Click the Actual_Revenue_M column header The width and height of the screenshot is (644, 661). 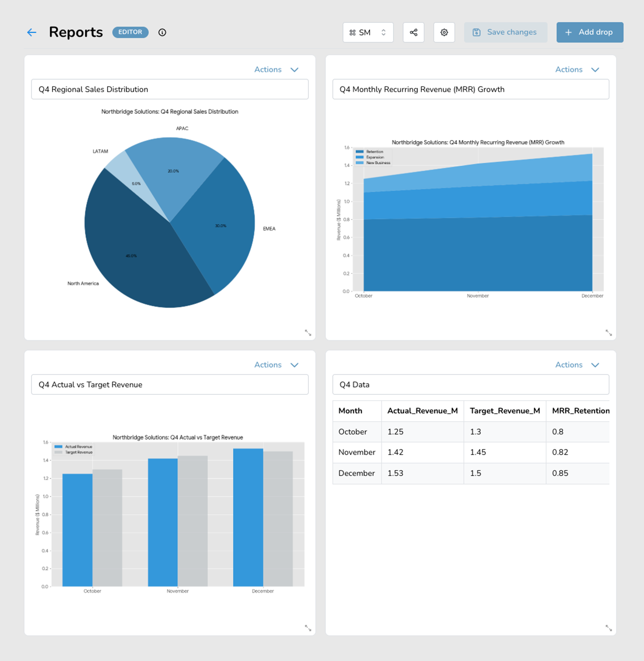422,411
